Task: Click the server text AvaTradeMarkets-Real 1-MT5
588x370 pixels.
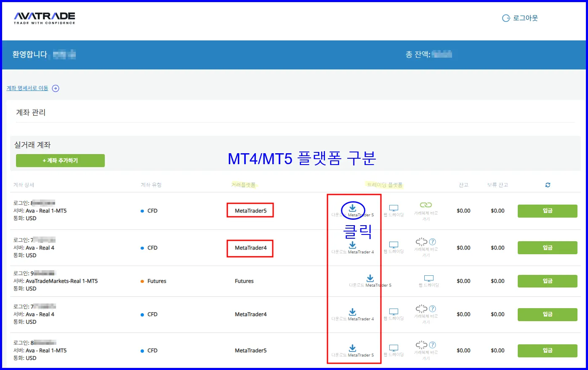Action: [x=61, y=281]
